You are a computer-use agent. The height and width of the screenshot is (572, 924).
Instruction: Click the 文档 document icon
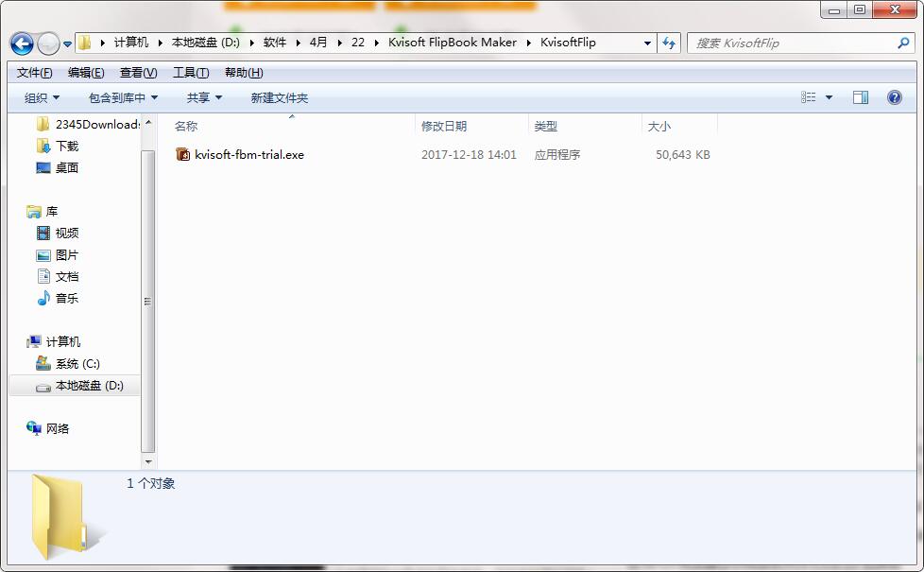pos(43,277)
